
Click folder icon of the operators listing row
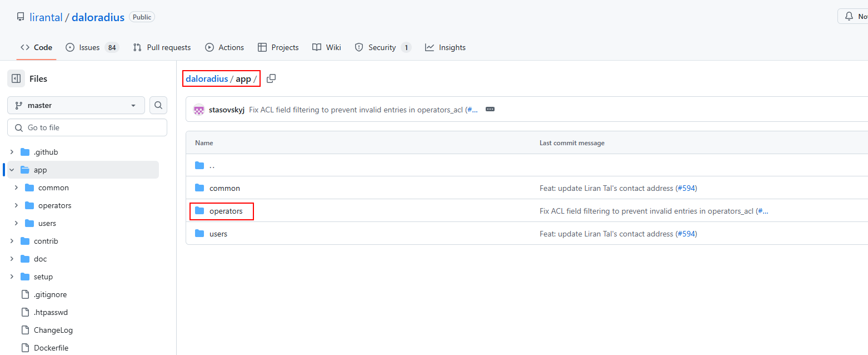(199, 211)
